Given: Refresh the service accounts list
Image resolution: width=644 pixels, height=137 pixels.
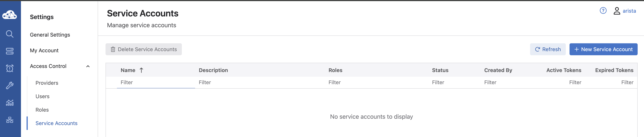Looking at the screenshot, I should [547, 49].
